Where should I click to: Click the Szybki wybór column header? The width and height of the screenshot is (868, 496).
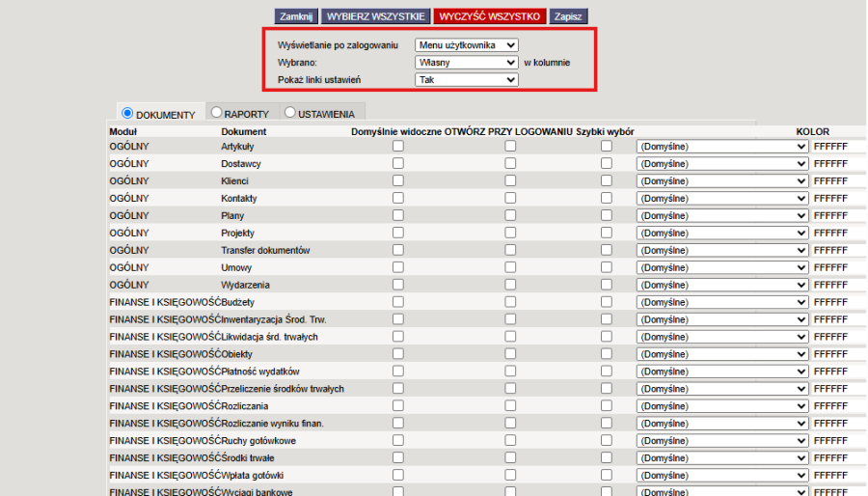(605, 132)
